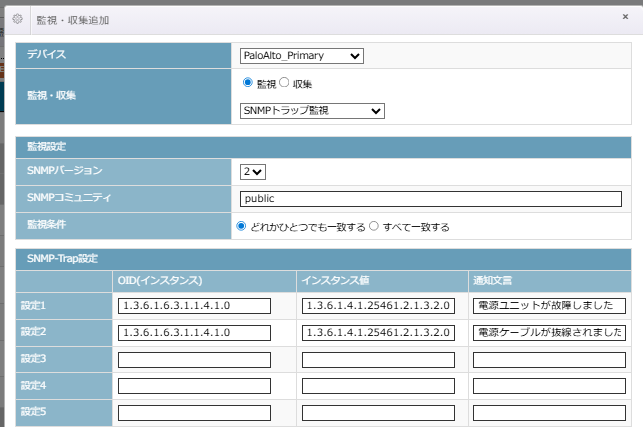Open the SNMP version dropdown
This screenshot has width=643, height=427.
[252, 172]
